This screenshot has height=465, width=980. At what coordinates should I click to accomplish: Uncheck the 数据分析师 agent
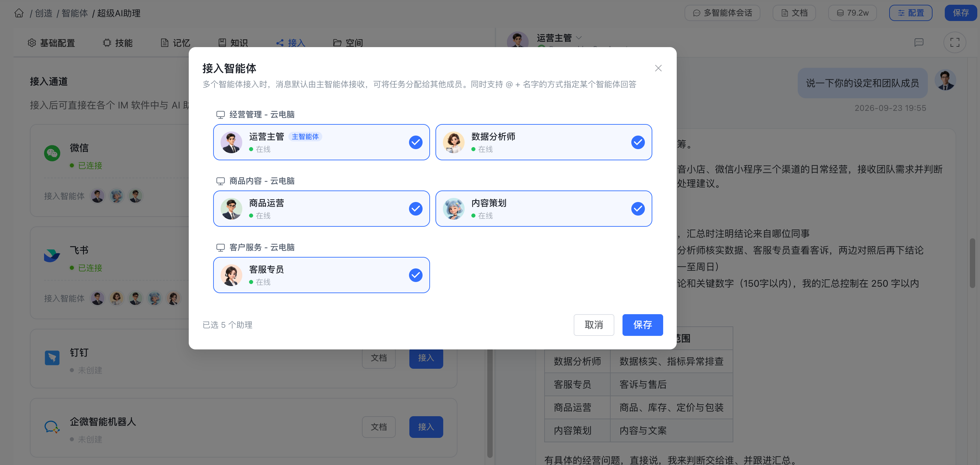[638, 142]
